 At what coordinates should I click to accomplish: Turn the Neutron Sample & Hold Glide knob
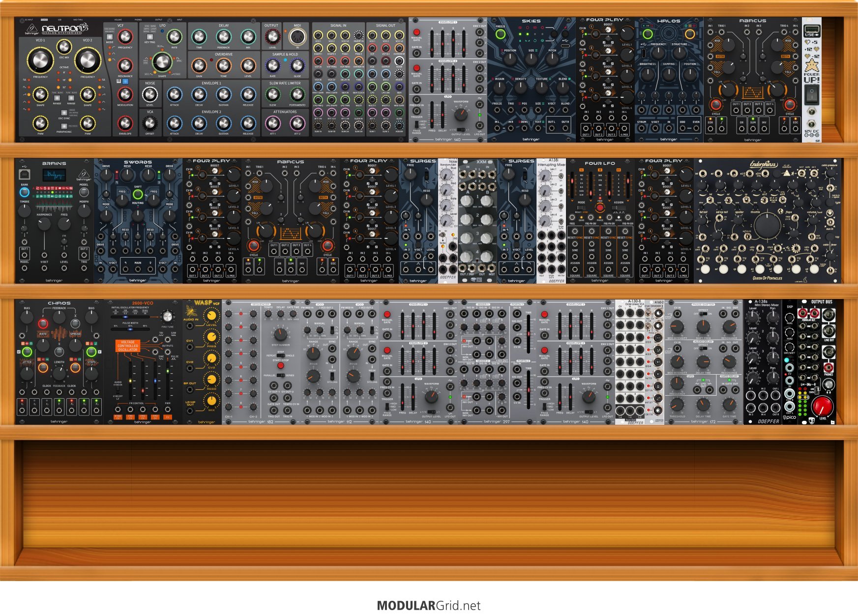coord(297,65)
